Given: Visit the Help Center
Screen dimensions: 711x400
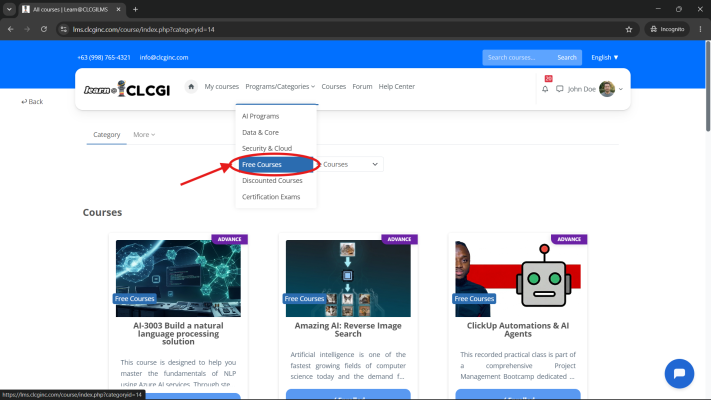Looking at the screenshot, I should pos(396,87).
